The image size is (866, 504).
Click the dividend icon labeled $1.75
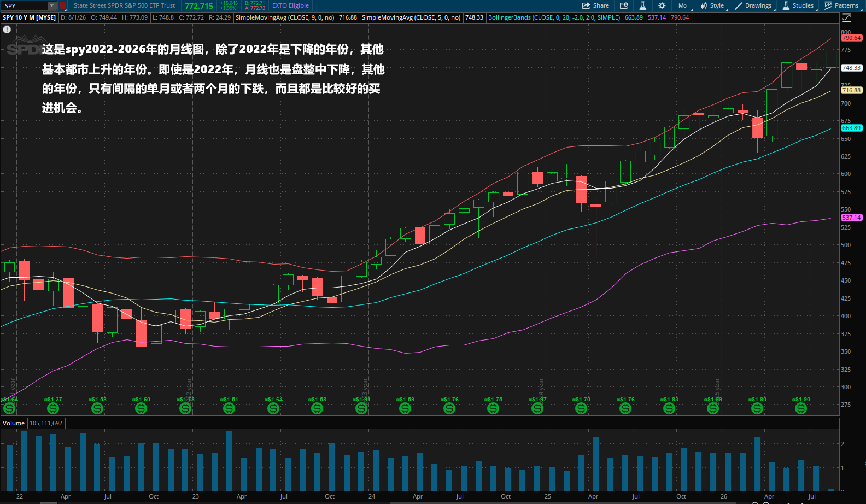click(x=493, y=408)
